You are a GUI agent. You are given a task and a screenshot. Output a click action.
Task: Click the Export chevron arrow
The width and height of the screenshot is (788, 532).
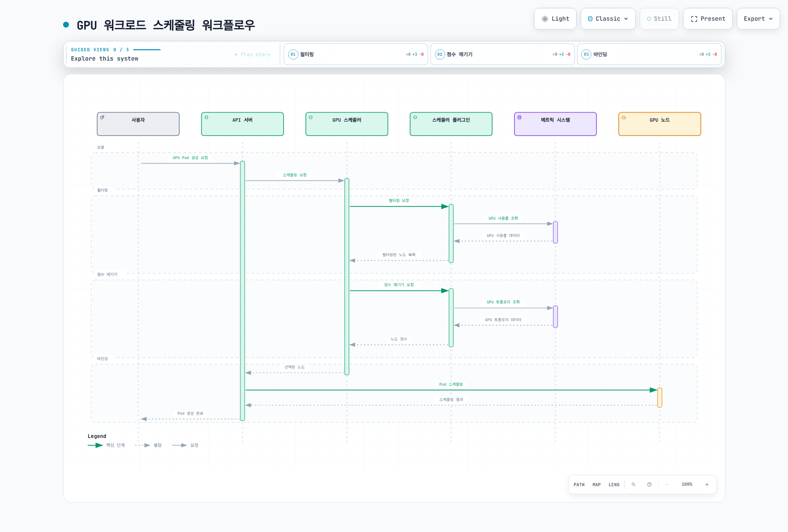click(771, 19)
